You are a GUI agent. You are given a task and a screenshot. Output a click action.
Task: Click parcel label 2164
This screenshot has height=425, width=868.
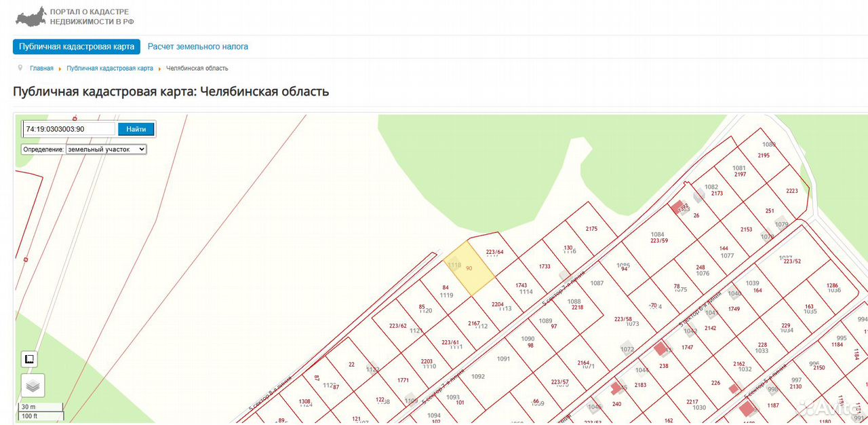(583, 363)
